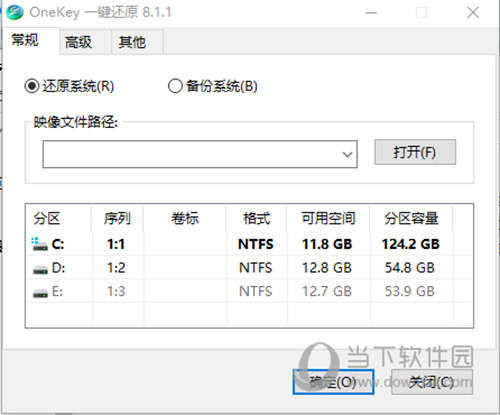The height and width of the screenshot is (415, 500).
Task: Click the NTFS cell in the D: row
Action: 256,268
